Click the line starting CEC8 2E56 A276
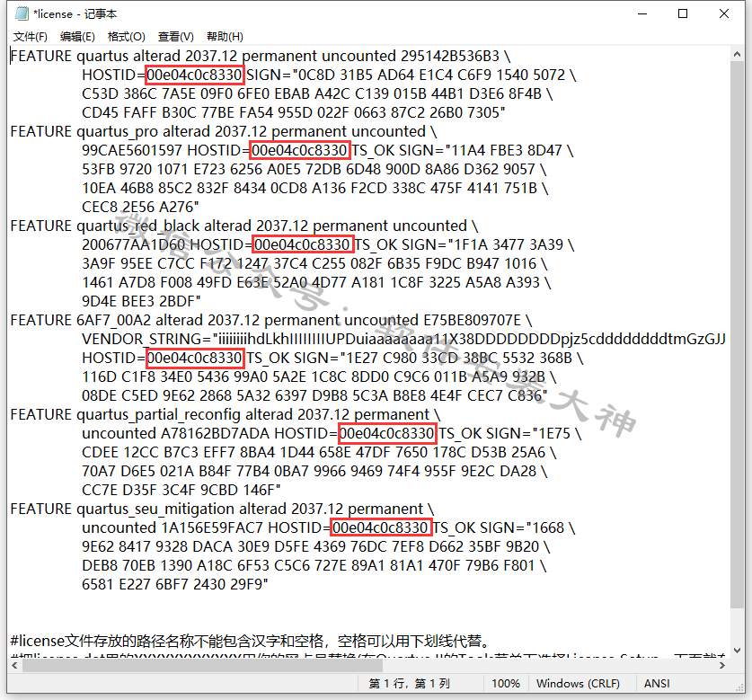The width and height of the screenshot is (752, 700). (140, 207)
